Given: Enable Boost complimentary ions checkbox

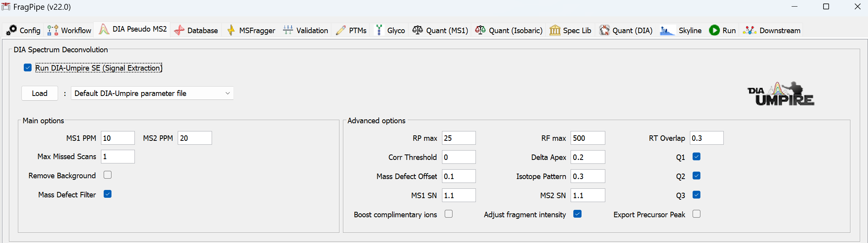Looking at the screenshot, I should [x=449, y=214].
